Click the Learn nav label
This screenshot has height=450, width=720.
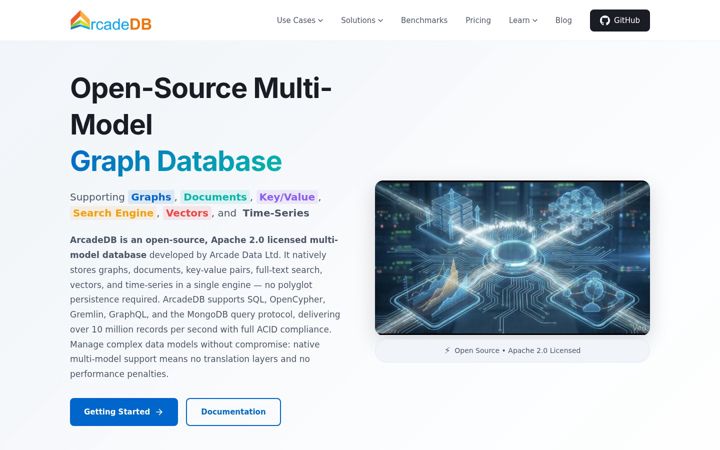coord(519,20)
